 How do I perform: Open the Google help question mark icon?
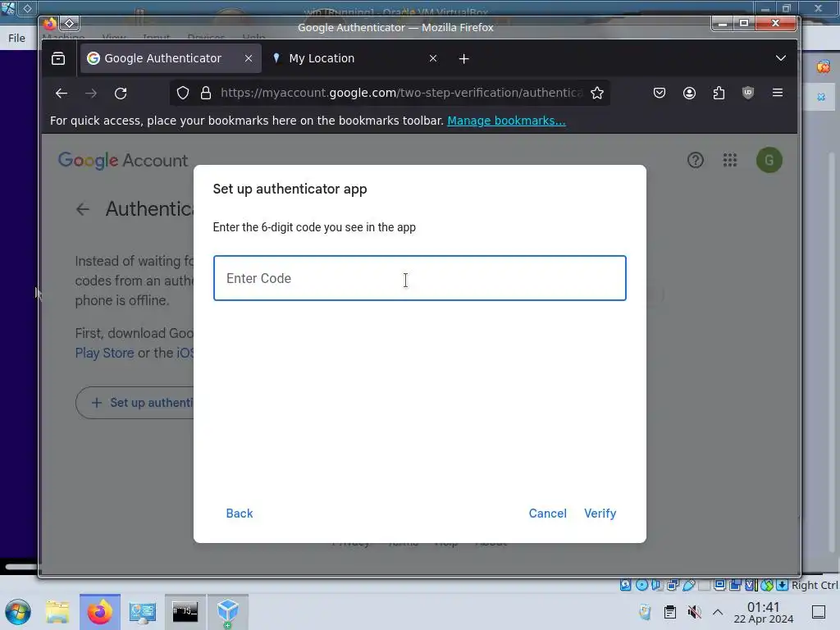(696, 160)
